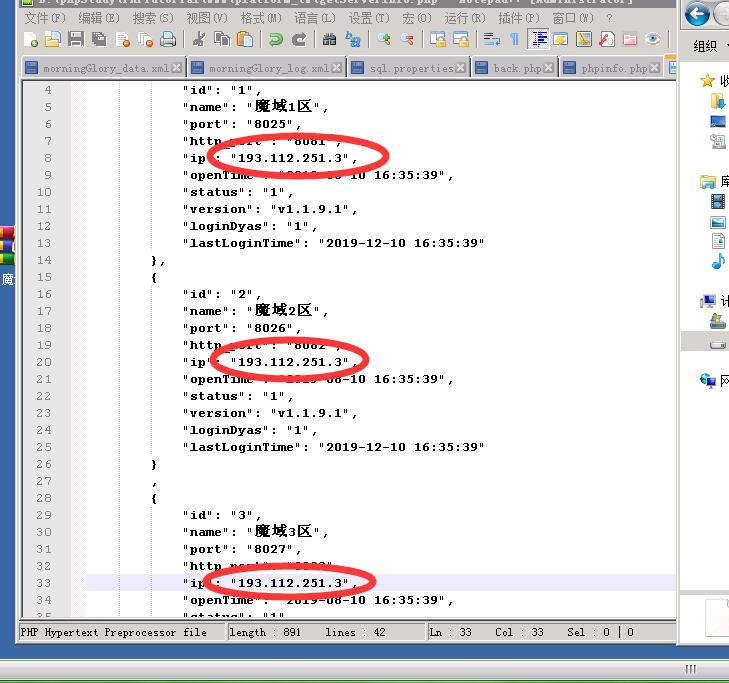Open the 宏(O) menu
729x683 pixels.
tap(417, 18)
